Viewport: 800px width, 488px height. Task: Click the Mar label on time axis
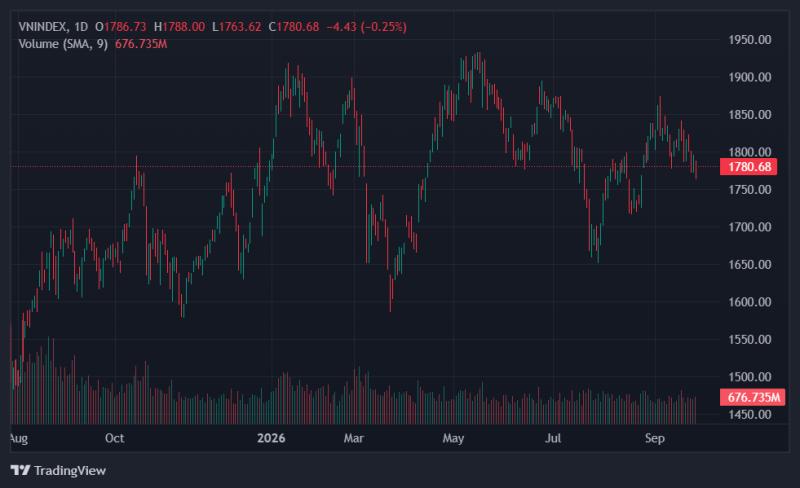point(354,438)
